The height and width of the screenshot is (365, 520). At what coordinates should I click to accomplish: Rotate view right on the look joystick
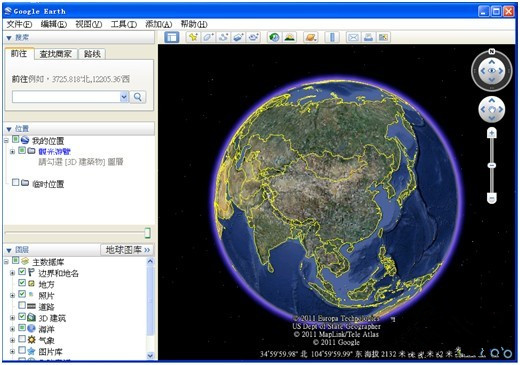tap(501, 71)
